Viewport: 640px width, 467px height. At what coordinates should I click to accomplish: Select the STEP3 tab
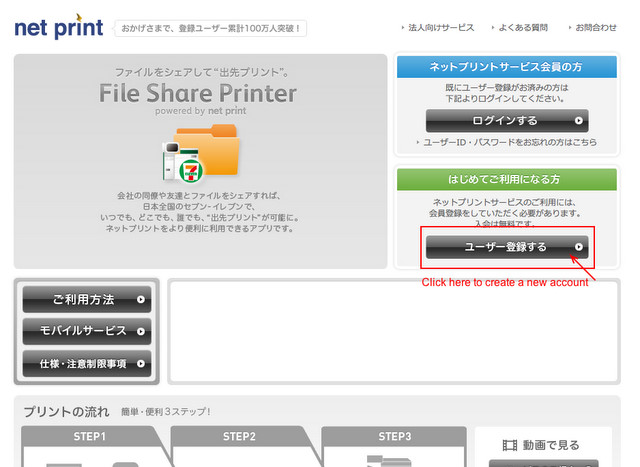[x=394, y=436]
